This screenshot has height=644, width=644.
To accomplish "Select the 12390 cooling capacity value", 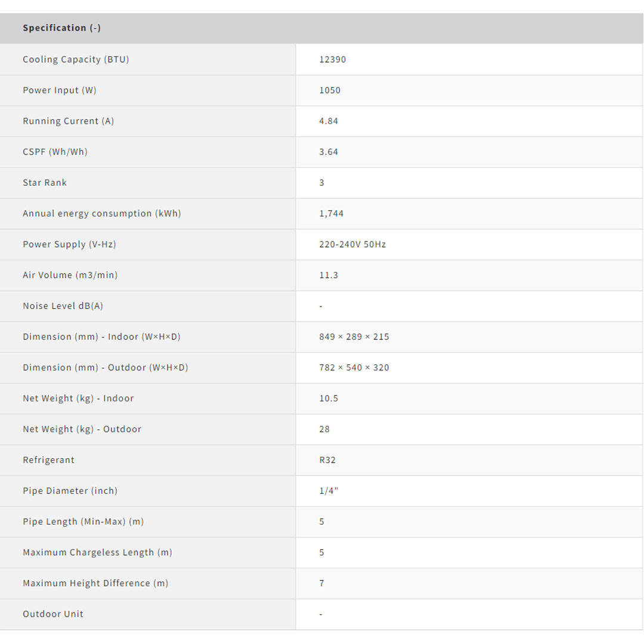I will point(333,60).
